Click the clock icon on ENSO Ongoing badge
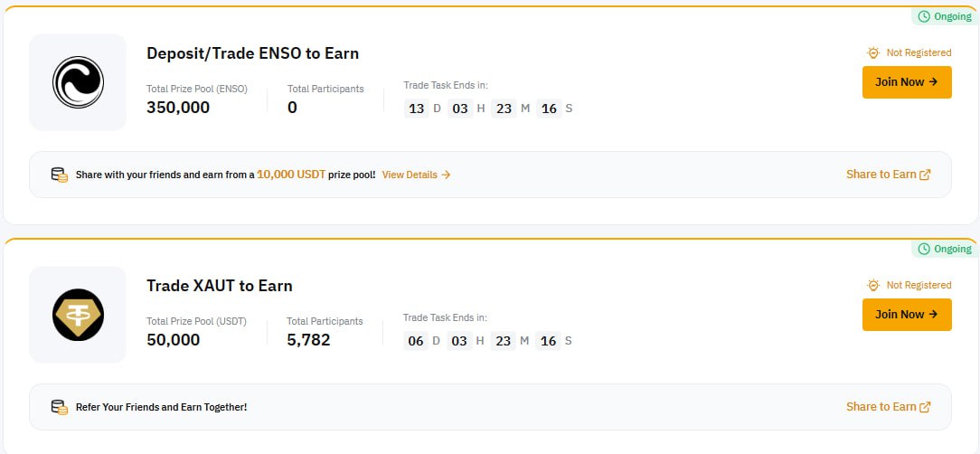 (x=924, y=16)
